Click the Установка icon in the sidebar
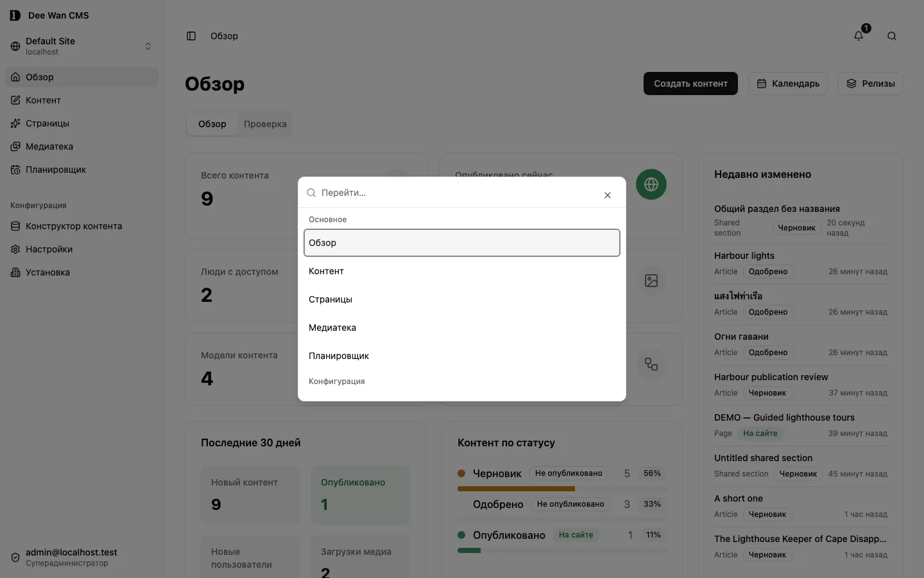Image resolution: width=924 pixels, height=578 pixels. coord(15,272)
